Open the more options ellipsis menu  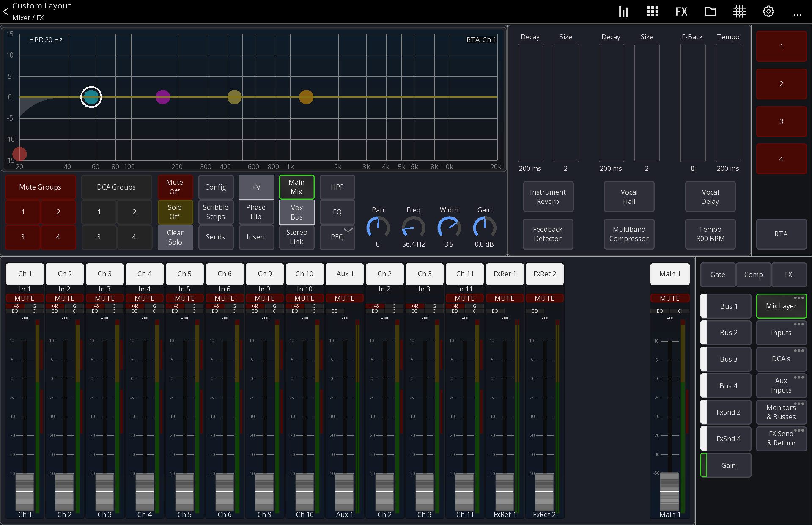tap(797, 15)
